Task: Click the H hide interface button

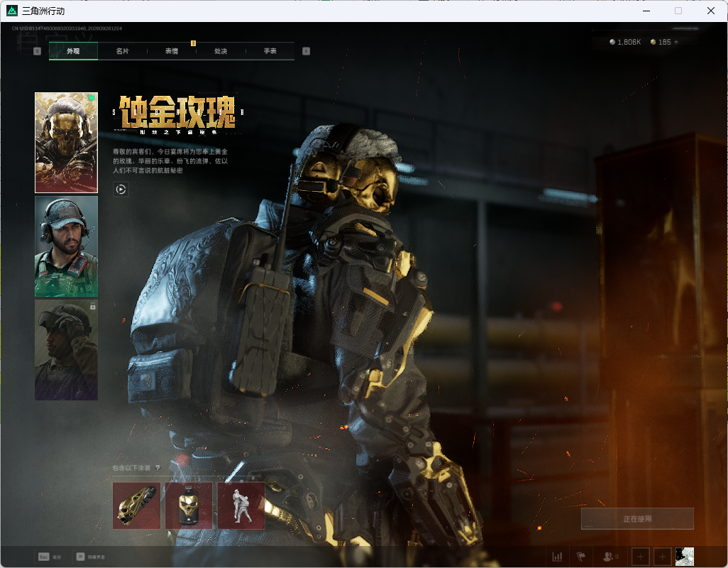Action: pos(91,557)
